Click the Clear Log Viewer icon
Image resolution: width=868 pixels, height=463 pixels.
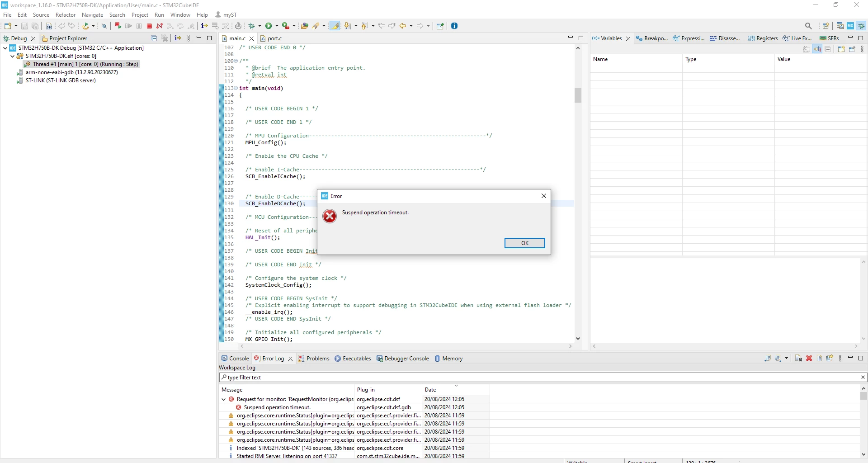pos(799,359)
